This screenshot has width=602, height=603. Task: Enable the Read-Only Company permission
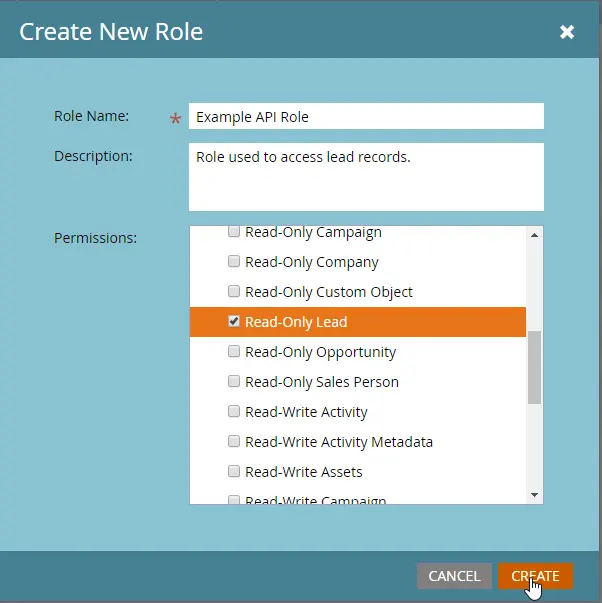[234, 262]
